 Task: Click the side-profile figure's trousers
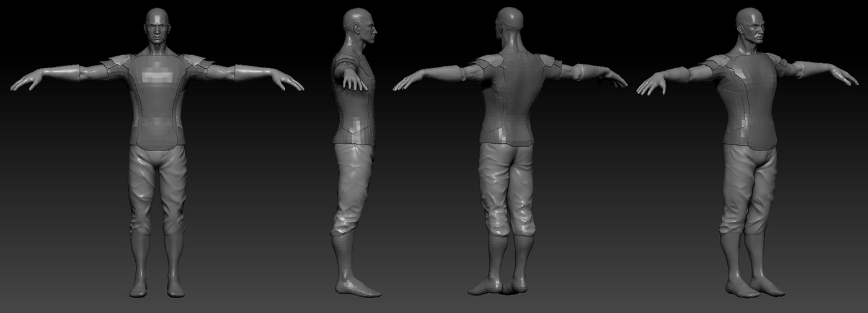pos(353,186)
